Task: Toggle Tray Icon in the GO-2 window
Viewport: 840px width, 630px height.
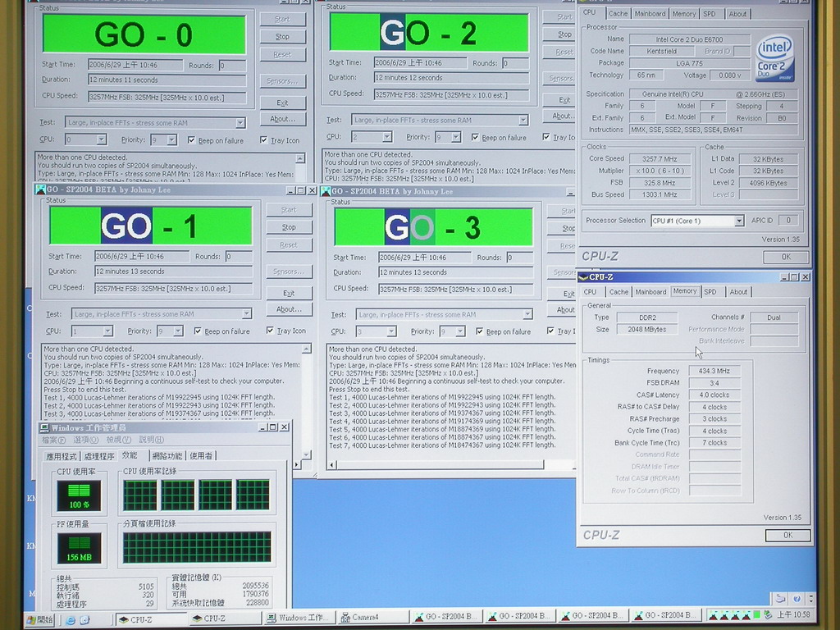Action: pyautogui.click(x=546, y=137)
